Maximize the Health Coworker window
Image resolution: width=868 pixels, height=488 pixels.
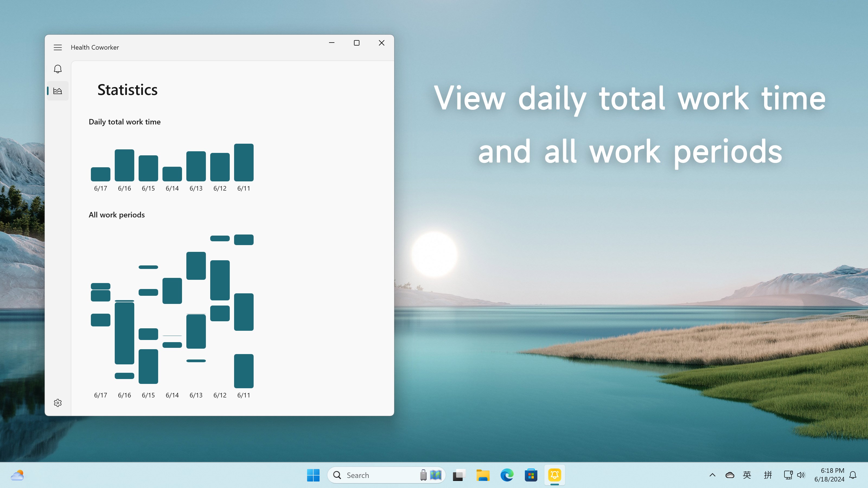(x=356, y=43)
